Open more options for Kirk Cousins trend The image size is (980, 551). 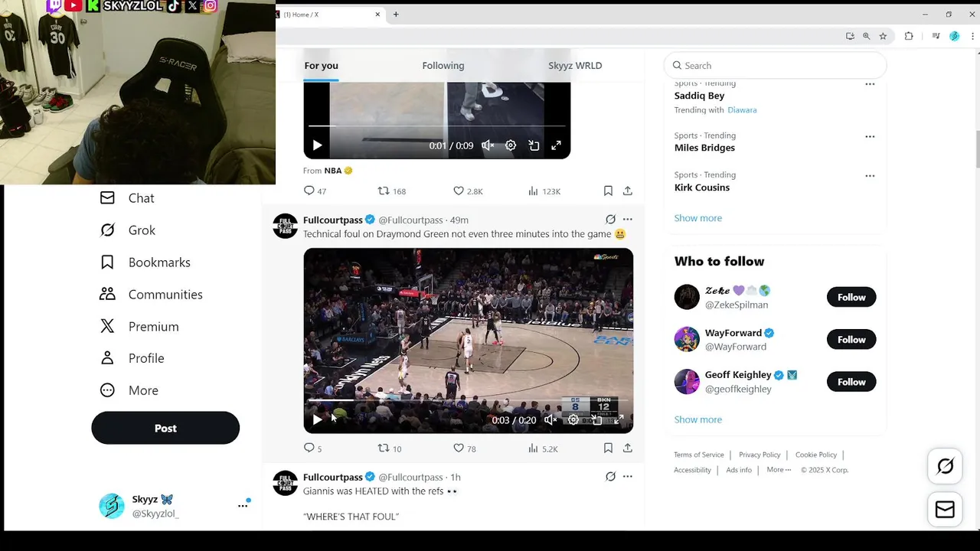pos(870,175)
